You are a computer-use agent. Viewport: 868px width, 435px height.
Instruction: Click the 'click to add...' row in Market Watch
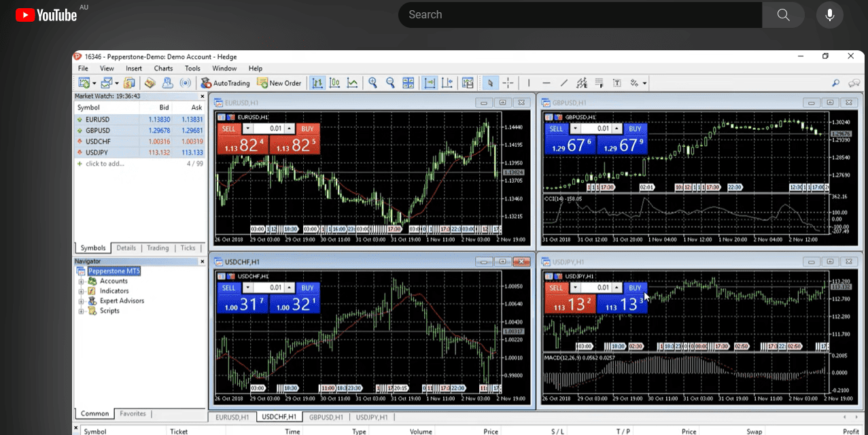coord(139,164)
